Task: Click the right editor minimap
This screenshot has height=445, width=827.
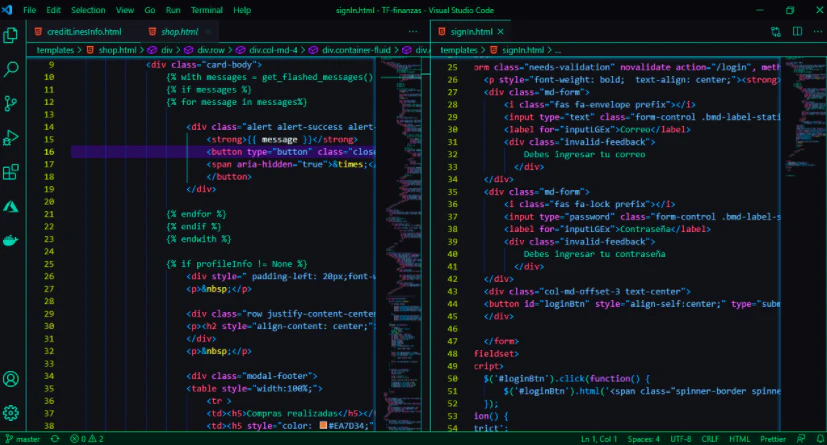Action: 803,244
